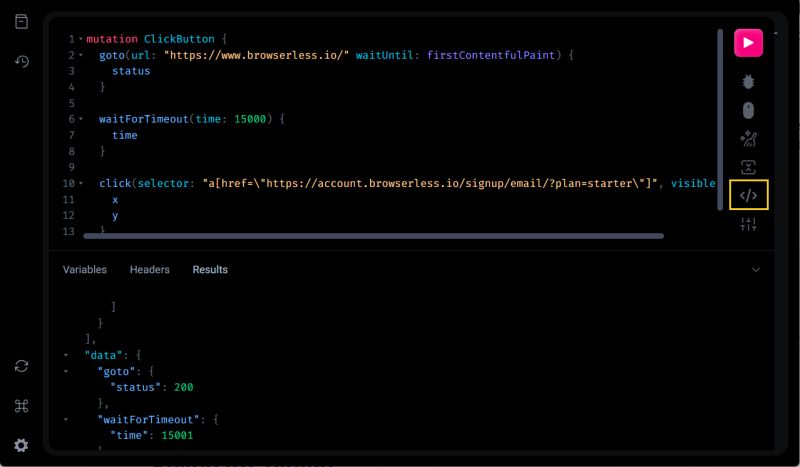
Task: Open the settings gear icon
Action: click(21, 446)
